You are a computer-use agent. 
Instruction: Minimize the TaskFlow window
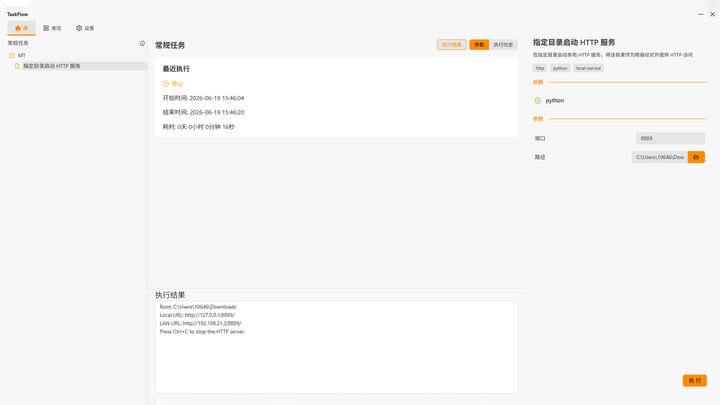[x=701, y=14]
